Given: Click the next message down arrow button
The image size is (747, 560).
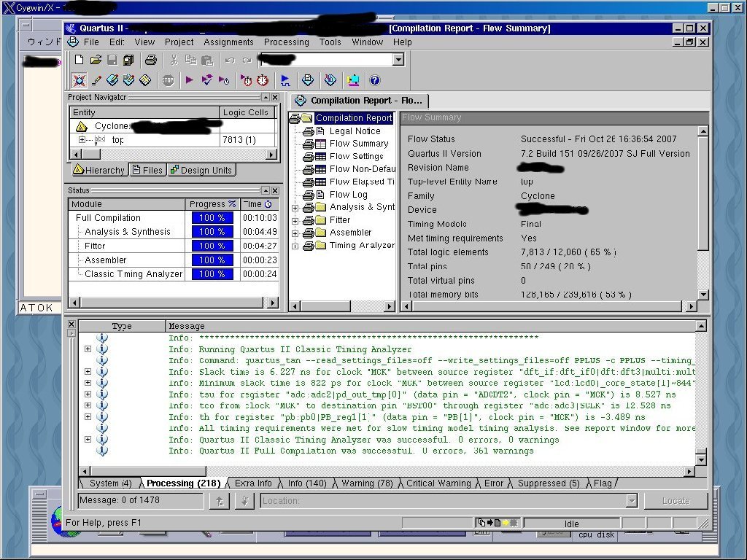Looking at the screenshot, I should (244, 501).
